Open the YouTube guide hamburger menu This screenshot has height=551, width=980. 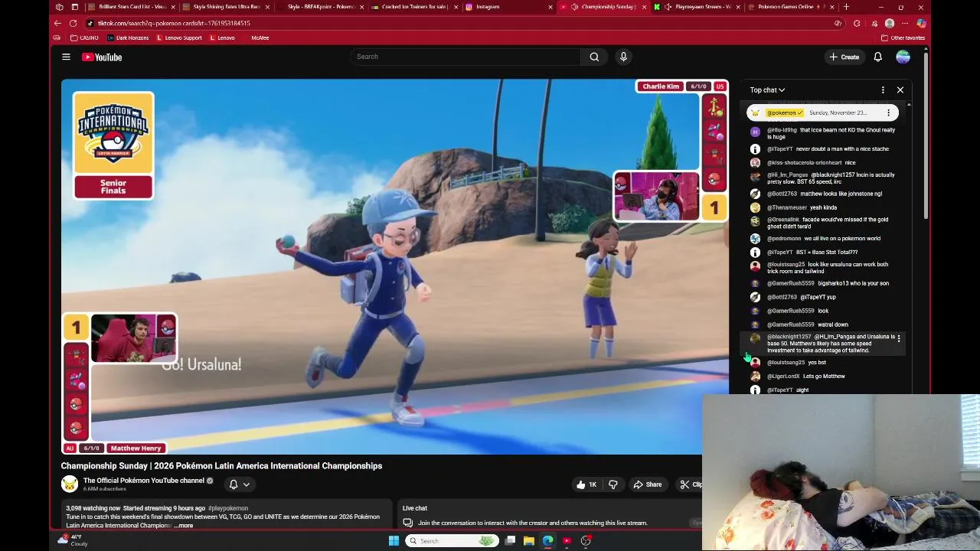coord(66,57)
